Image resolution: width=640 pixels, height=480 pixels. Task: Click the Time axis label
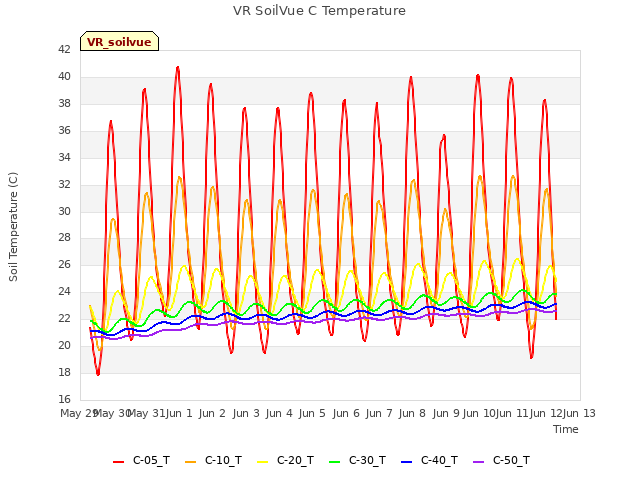(566, 429)
